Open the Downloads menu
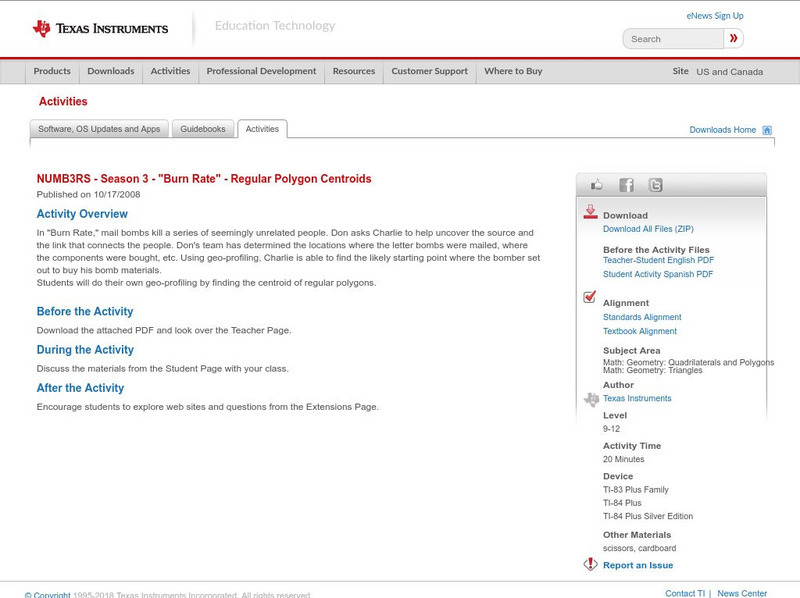Screen dimensions: 800x598 coord(111,71)
